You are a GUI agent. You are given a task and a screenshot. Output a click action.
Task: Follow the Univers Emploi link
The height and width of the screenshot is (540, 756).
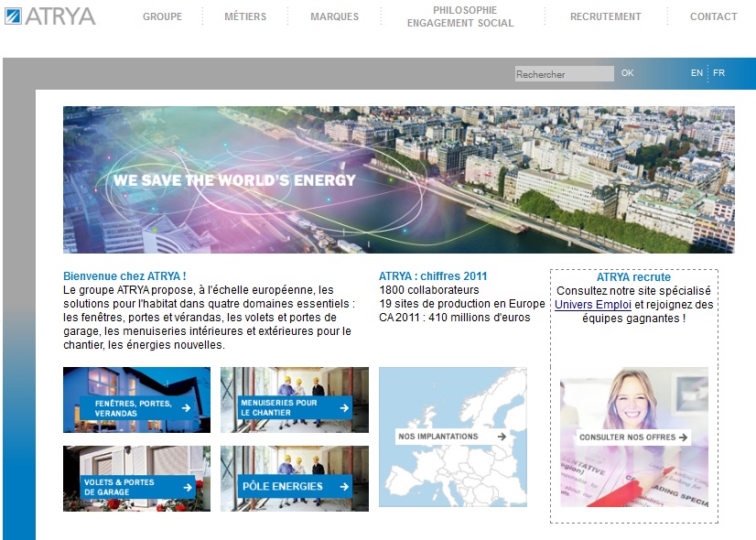(593, 305)
